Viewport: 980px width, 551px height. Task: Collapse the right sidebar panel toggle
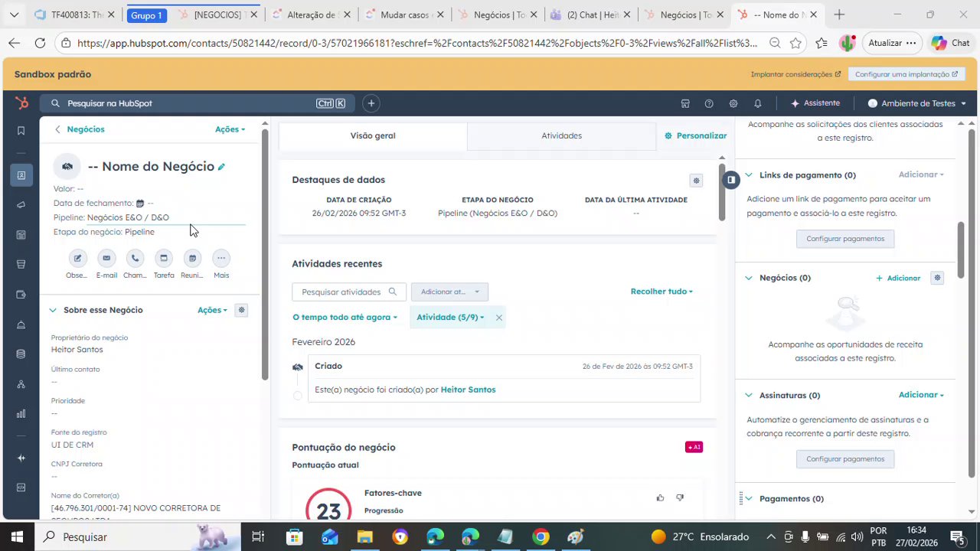pyautogui.click(x=731, y=180)
